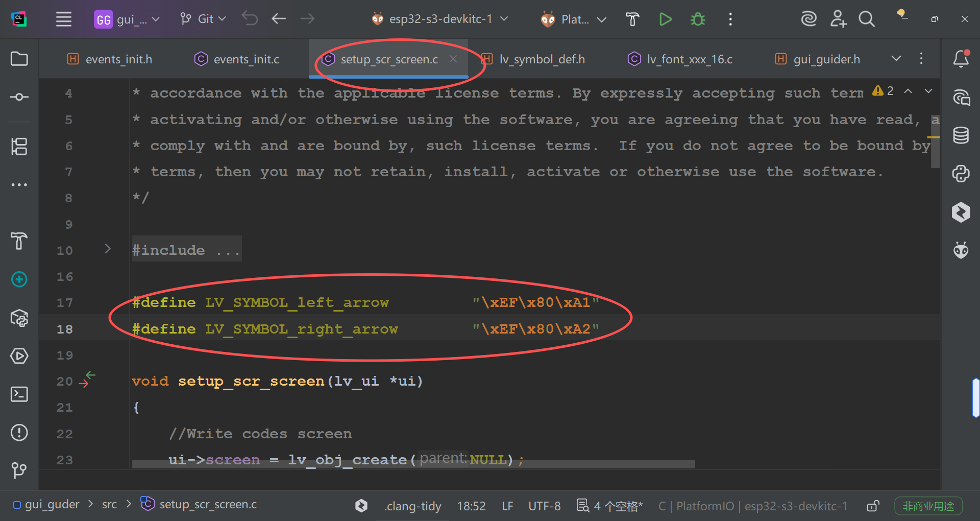Image resolution: width=980 pixels, height=521 pixels.
Task: Click setup_scr_screen.c breadcrumb
Action: coord(199,505)
